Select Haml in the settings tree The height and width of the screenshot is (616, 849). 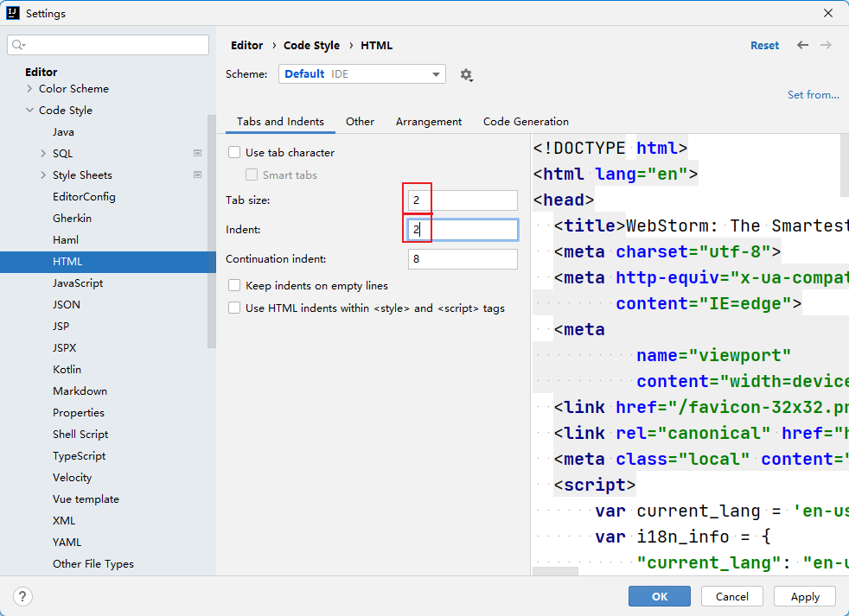click(x=66, y=240)
